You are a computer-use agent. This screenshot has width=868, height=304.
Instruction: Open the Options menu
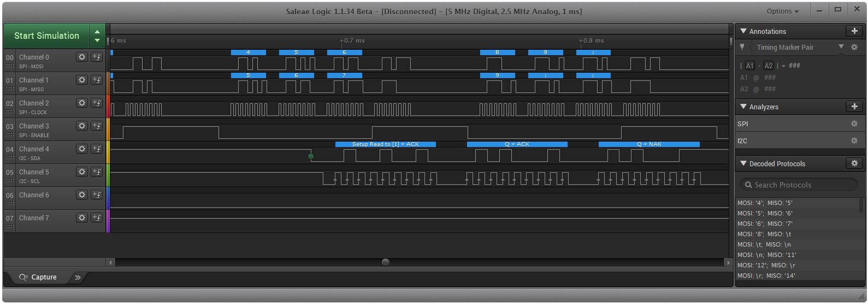coord(782,11)
